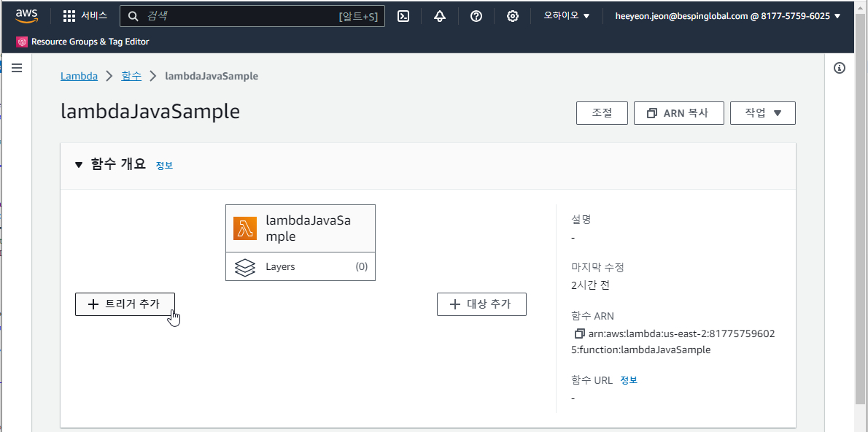Click the 2시간 전 last-modified value

(x=591, y=286)
